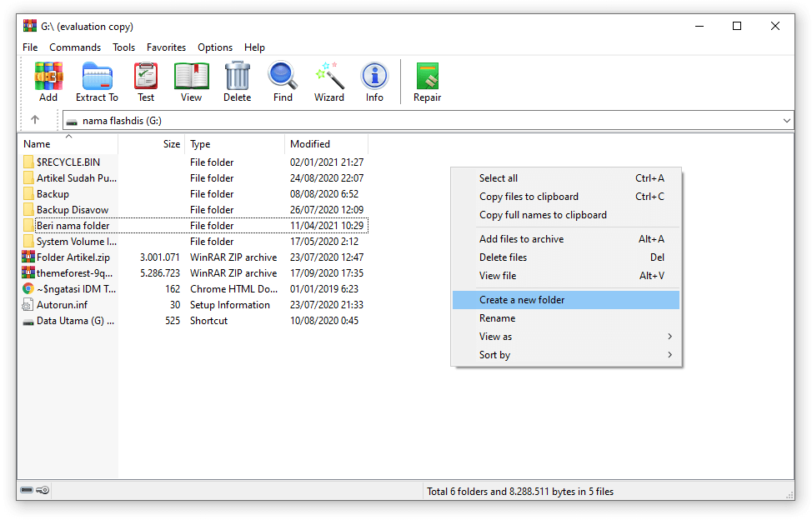Image resolution: width=812 pixels, height=520 pixels.
Task: Expand the View as submenu arrow
Action: (669, 337)
